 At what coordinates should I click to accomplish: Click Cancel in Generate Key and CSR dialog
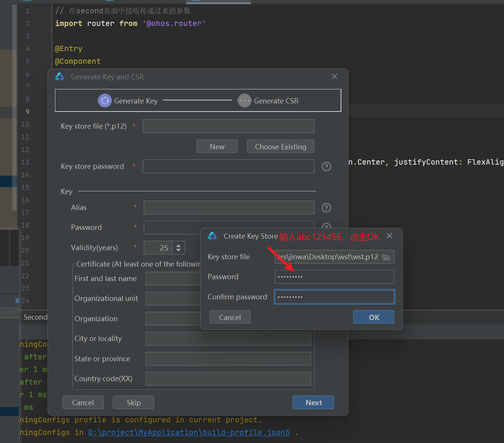[x=83, y=403]
